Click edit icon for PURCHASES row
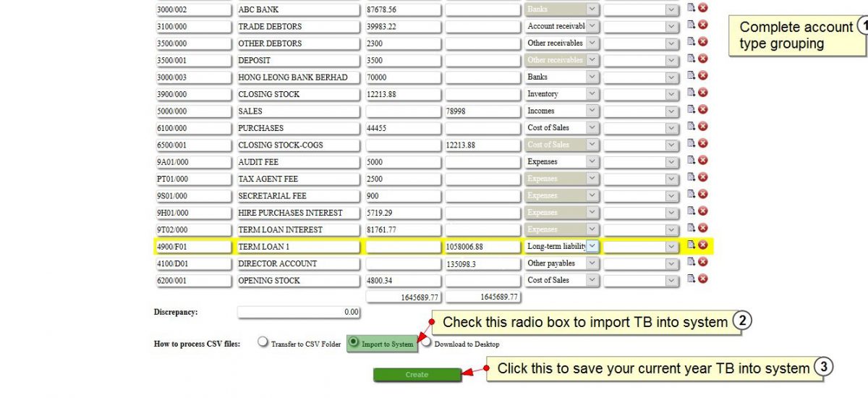The height and width of the screenshot is (398, 868). click(691, 127)
